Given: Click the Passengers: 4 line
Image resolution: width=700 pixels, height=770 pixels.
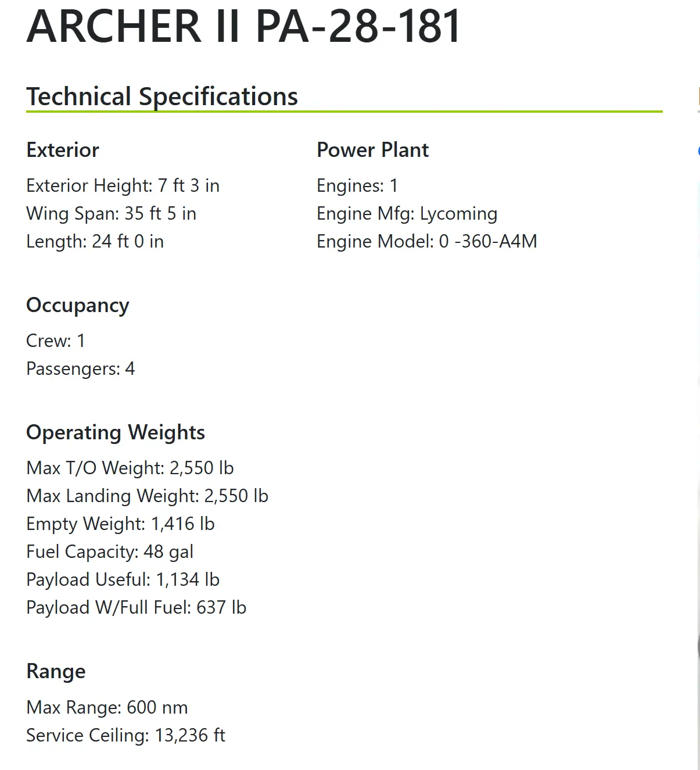Looking at the screenshot, I should pos(80,368).
